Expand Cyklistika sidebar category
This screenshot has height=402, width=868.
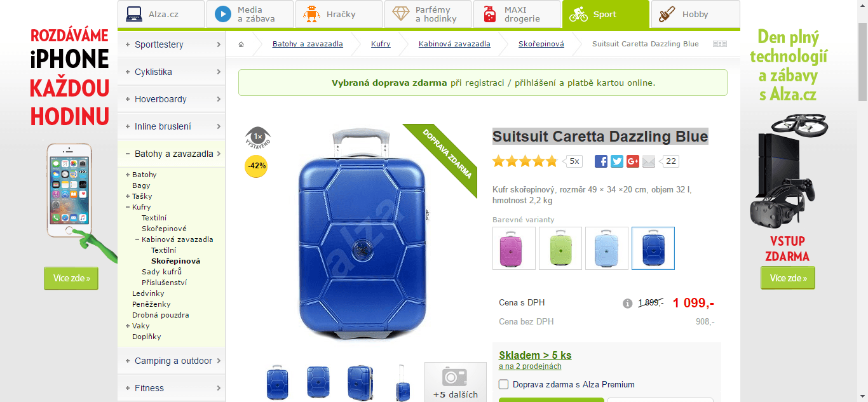(x=172, y=72)
